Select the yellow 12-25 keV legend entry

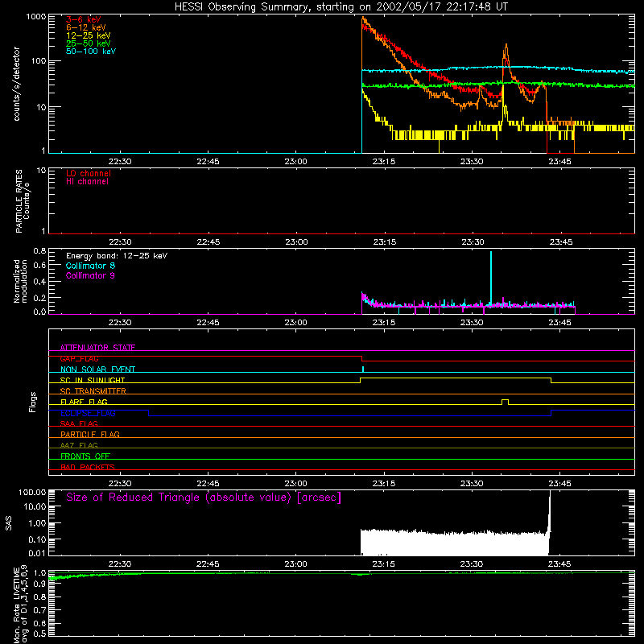89,35
